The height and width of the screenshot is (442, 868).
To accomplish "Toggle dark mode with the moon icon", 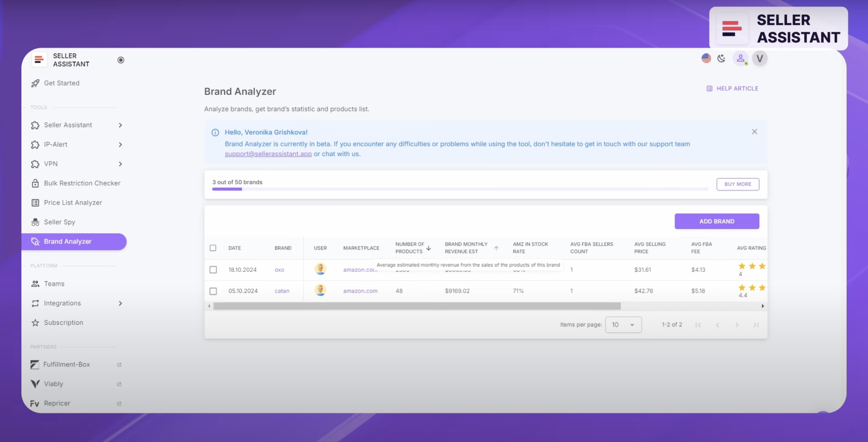I will 721,58.
